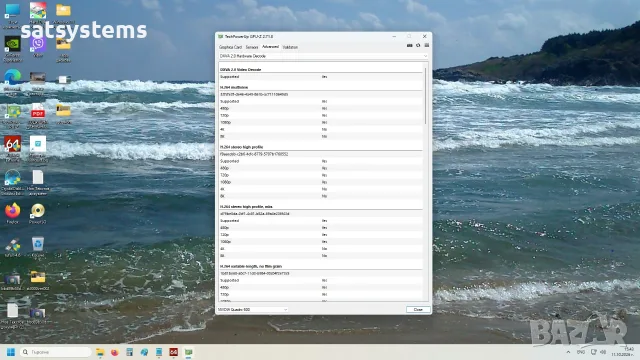
Task: Open Firefox from the taskbar
Action: tap(115, 352)
